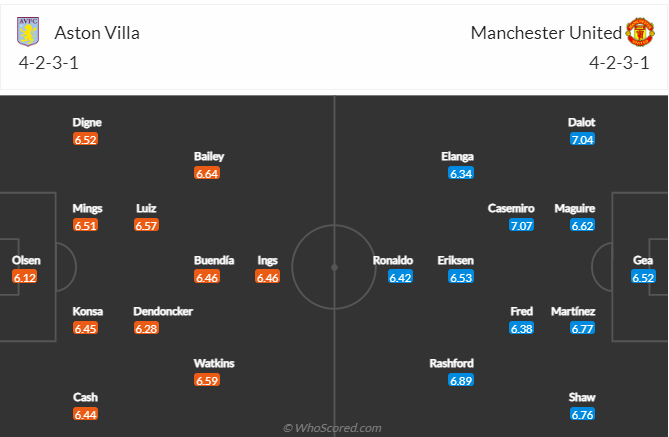This screenshot has width=669, height=437.
Task: Click player name Martínez
Action: pyautogui.click(x=573, y=311)
